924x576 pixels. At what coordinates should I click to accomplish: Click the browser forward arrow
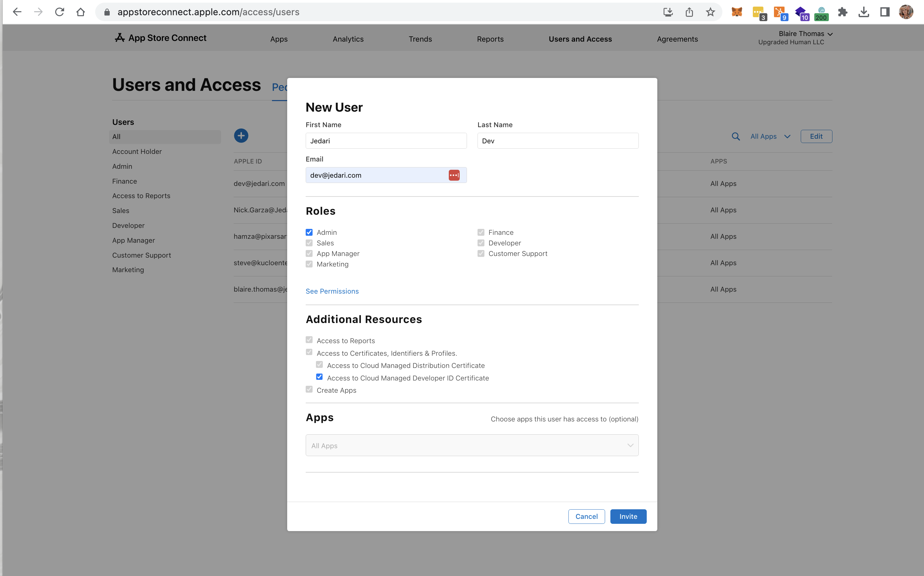pos(38,12)
